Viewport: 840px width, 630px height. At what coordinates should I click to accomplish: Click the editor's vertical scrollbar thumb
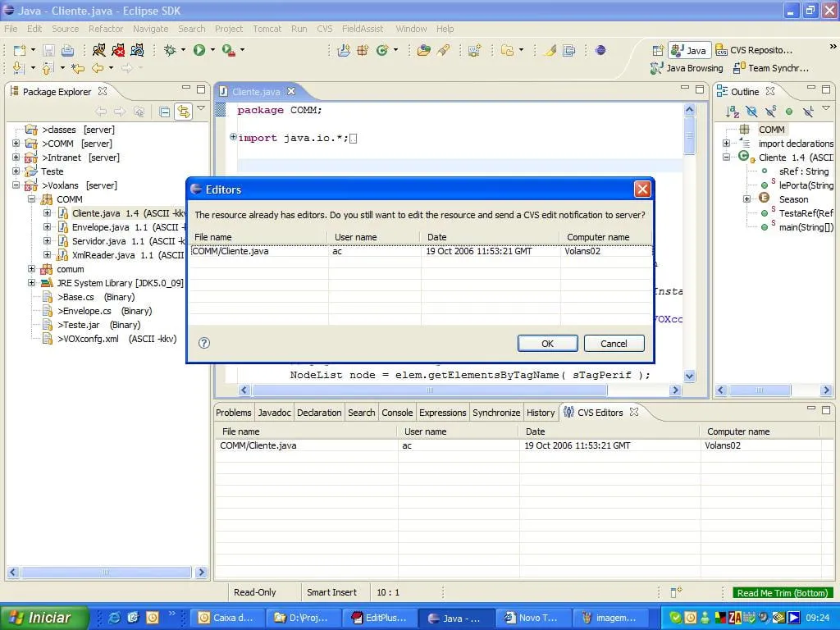coord(689,135)
